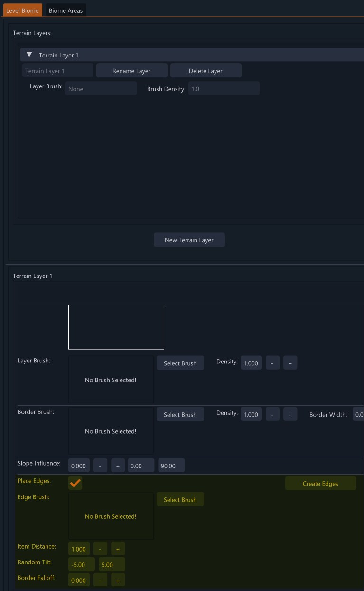364x591 pixels.
Task: Click the slope minimum angle 0.00 field
Action: pos(141,466)
